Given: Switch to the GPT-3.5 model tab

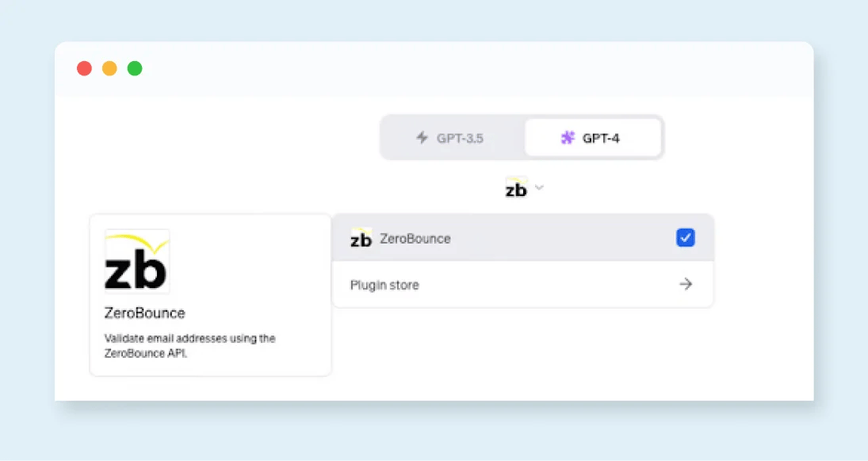Looking at the screenshot, I should point(452,138).
